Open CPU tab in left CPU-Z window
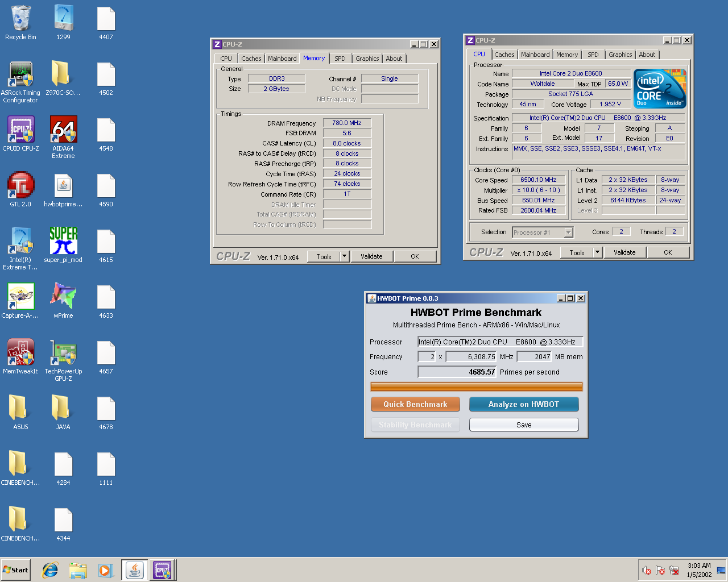The width and height of the screenshot is (728, 582). click(226, 59)
